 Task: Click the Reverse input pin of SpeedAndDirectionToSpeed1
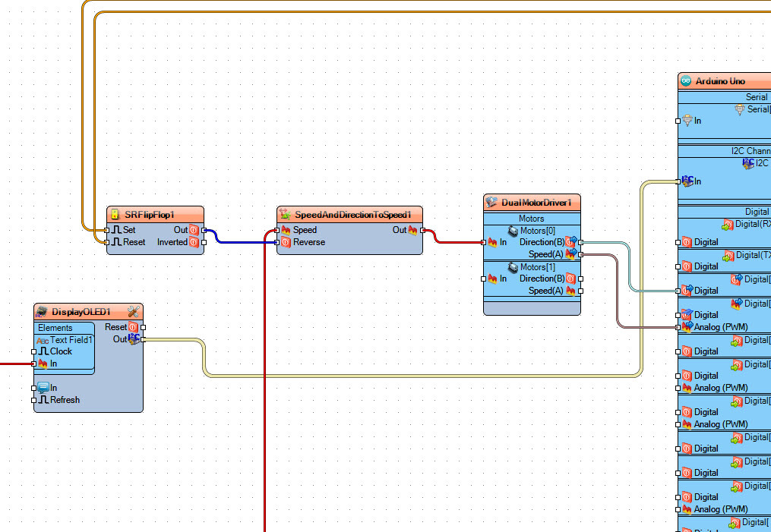[x=276, y=242]
